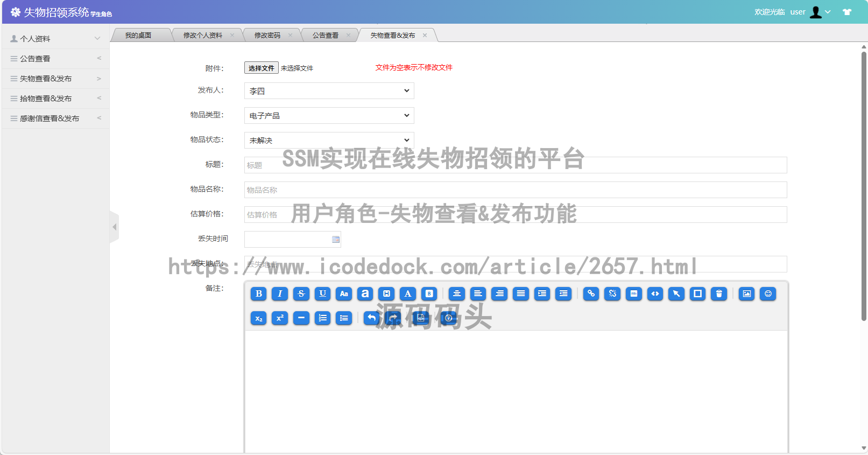Toggle bold formatting in the editor
Screen dimensions: 868x455
tap(258, 293)
